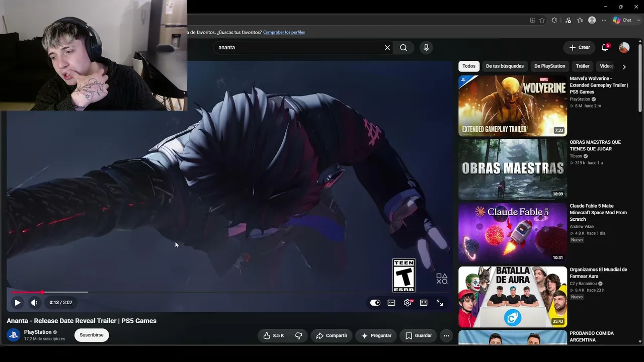Open more actions with the three-dot button
Image resolution: width=644 pixels, height=362 pixels.
pos(446,336)
